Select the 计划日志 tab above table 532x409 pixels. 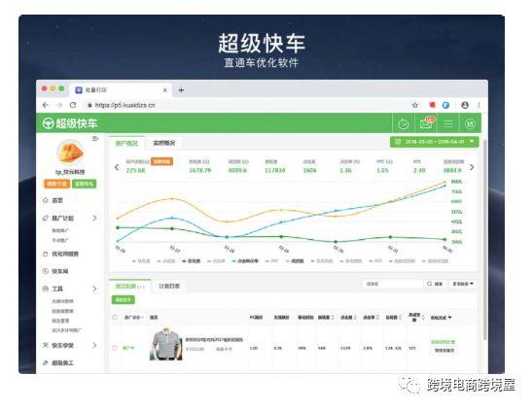[169, 287]
